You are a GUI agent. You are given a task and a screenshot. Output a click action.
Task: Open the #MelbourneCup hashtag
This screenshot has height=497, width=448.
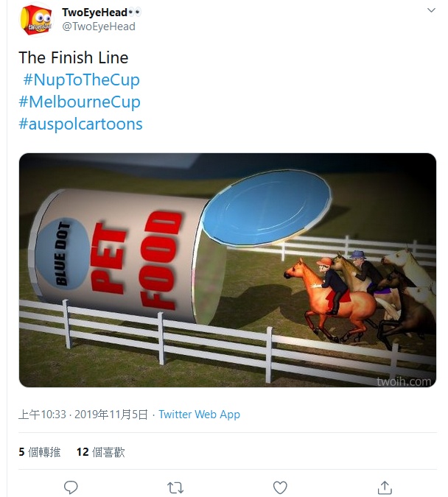click(79, 102)
